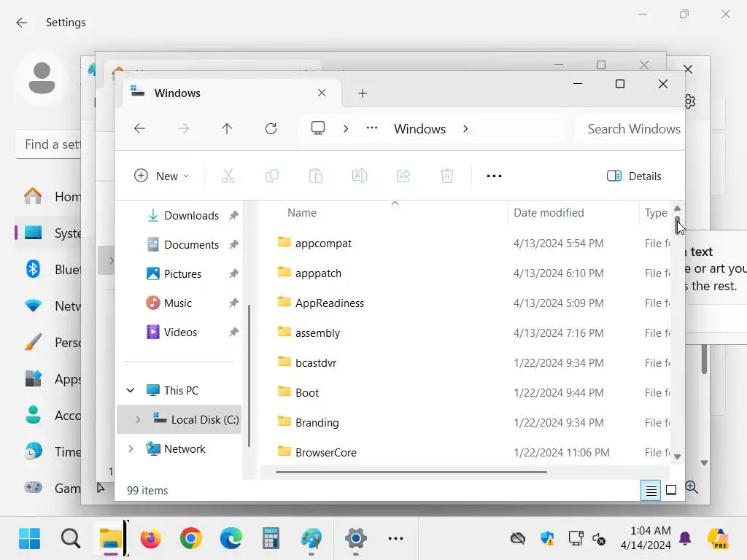Click the pin icon beside Videos

point(233,332)
